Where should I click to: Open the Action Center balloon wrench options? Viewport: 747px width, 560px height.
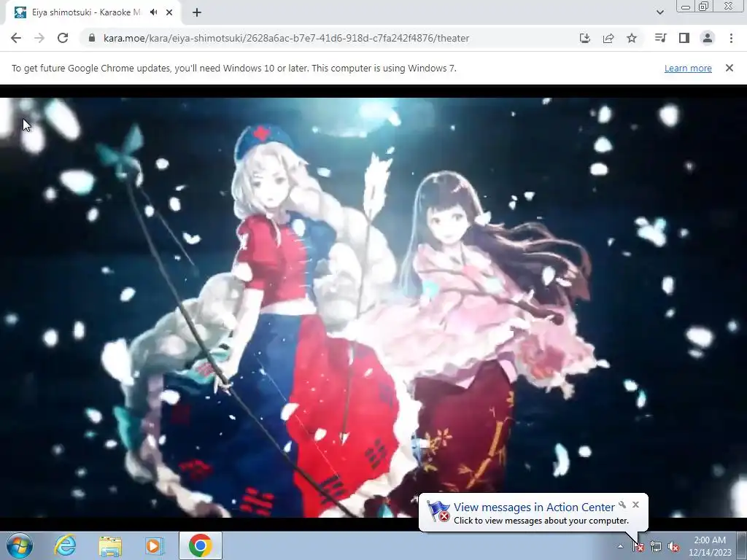pos(622,505)
